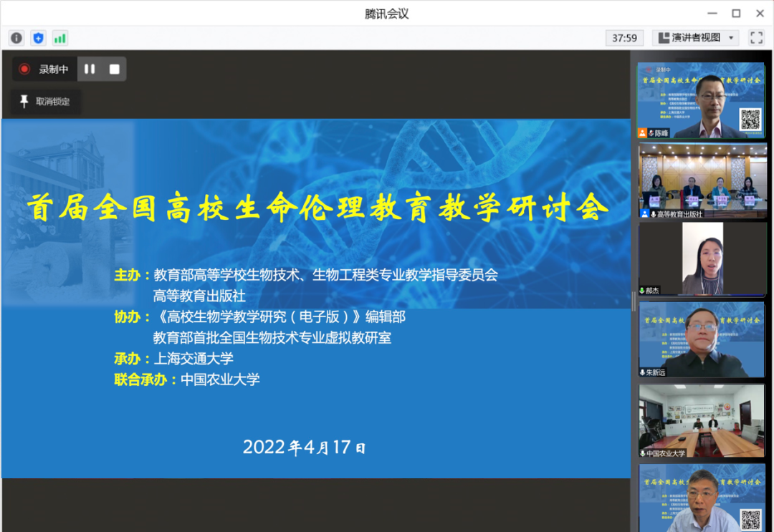Click the panel divider handle beside thumbnails
The width and height of the screenshot is (774, 532).
[x=634, y=301]
